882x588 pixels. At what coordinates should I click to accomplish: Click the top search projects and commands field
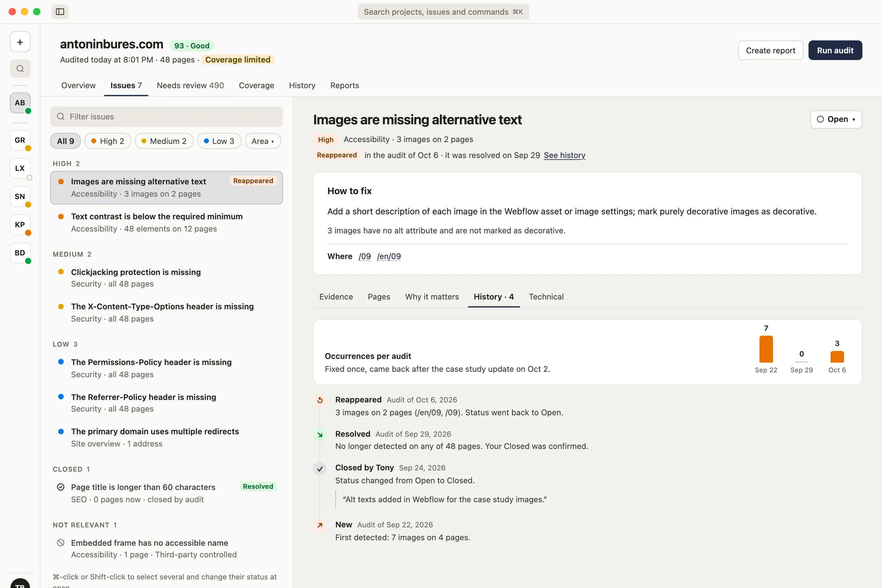443,12
